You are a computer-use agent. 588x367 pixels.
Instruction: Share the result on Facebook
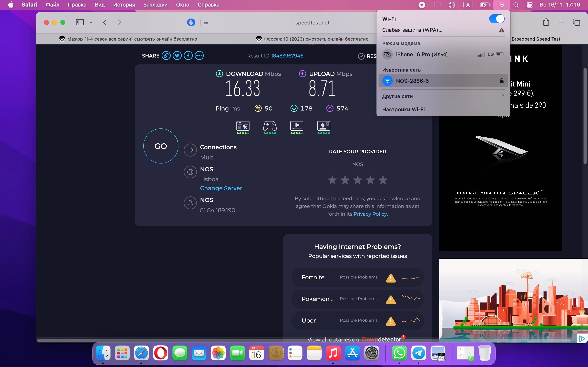(x=188, y=56)
